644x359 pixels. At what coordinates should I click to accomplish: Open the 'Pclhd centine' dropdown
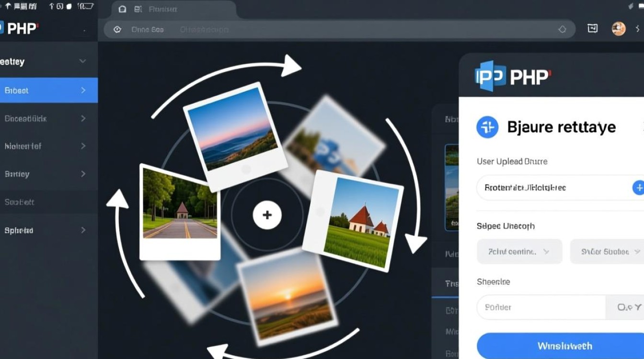[519, 251]
